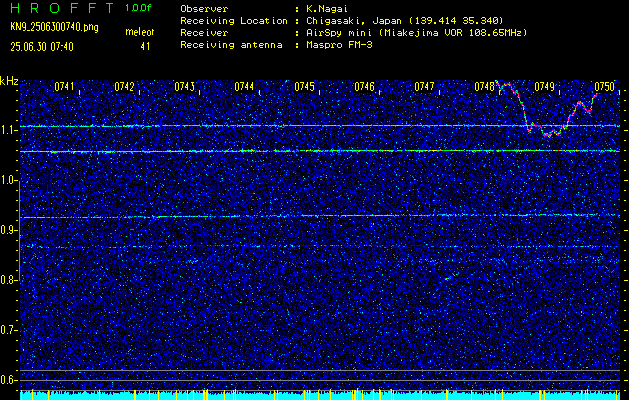Image resolution: width=629 pixels, height=400 pixels.
Task: Click the cyan signal-level bar graph at bottom
Action: [320, 395]
